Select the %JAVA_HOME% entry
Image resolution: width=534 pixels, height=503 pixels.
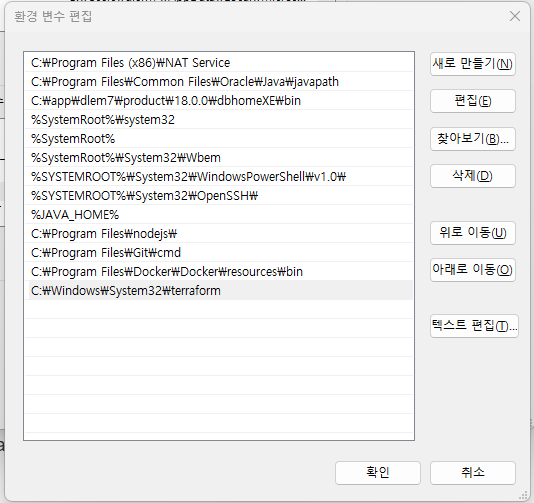click(219, 215)
